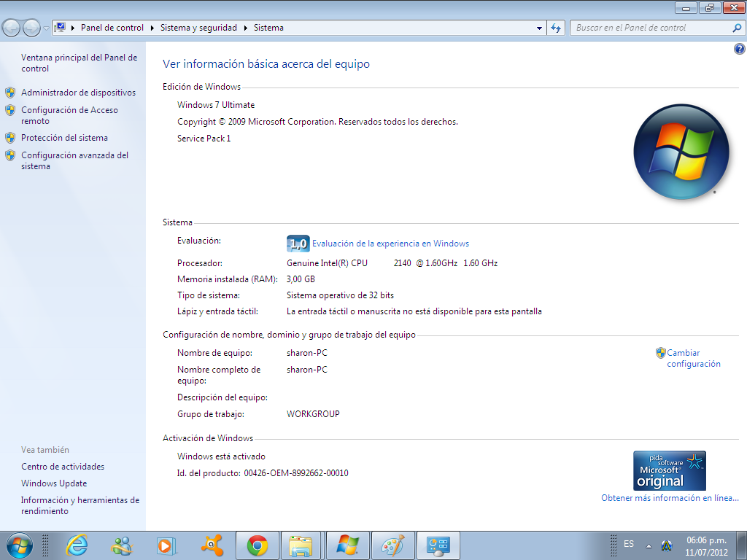Select the Control Panel taskbar button

pos(438,545)
